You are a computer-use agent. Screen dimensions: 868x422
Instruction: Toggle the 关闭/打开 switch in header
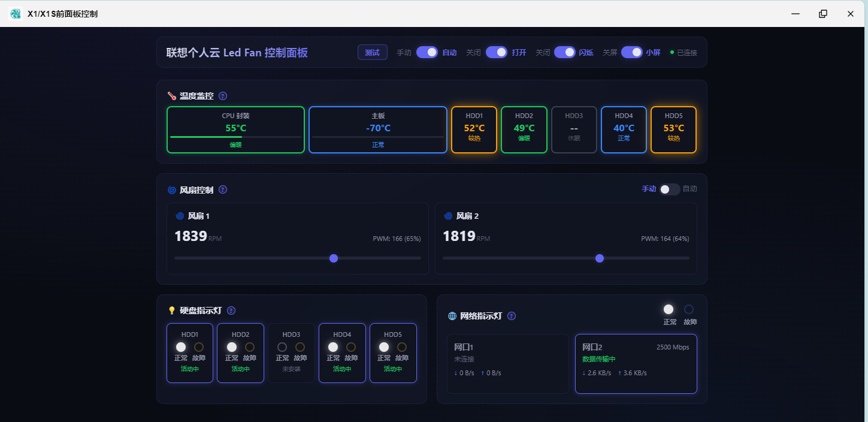[x=497, y=52]
